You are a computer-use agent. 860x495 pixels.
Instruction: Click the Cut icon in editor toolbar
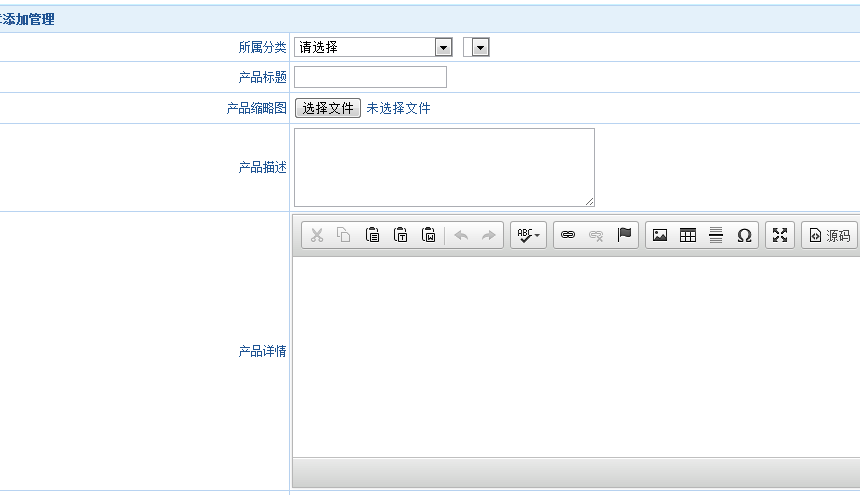tap(317, 235)
